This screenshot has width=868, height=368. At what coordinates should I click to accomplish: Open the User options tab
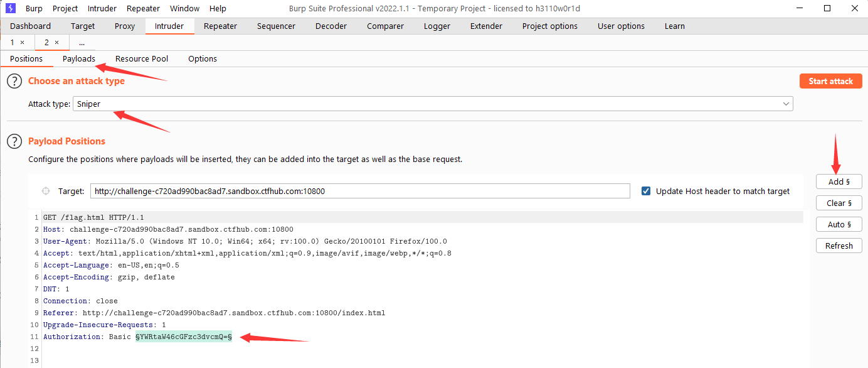pyautogui.click(x=621, y=26)
